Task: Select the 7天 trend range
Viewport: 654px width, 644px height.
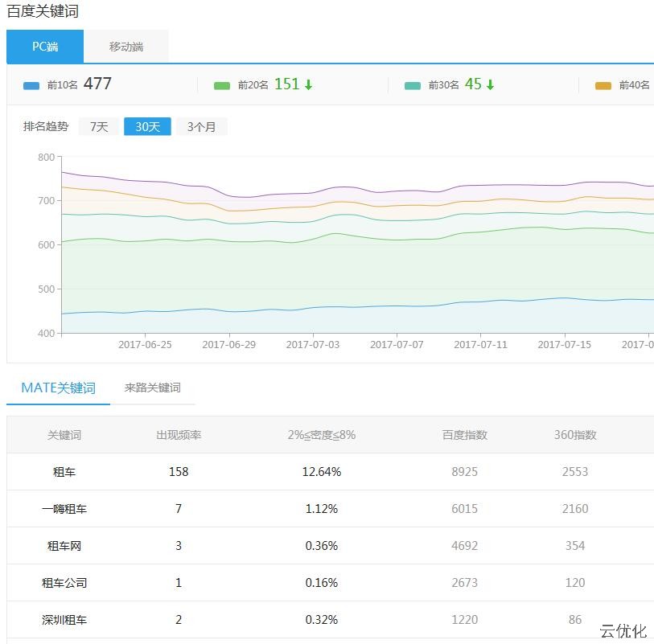Action: pos(99,126)
